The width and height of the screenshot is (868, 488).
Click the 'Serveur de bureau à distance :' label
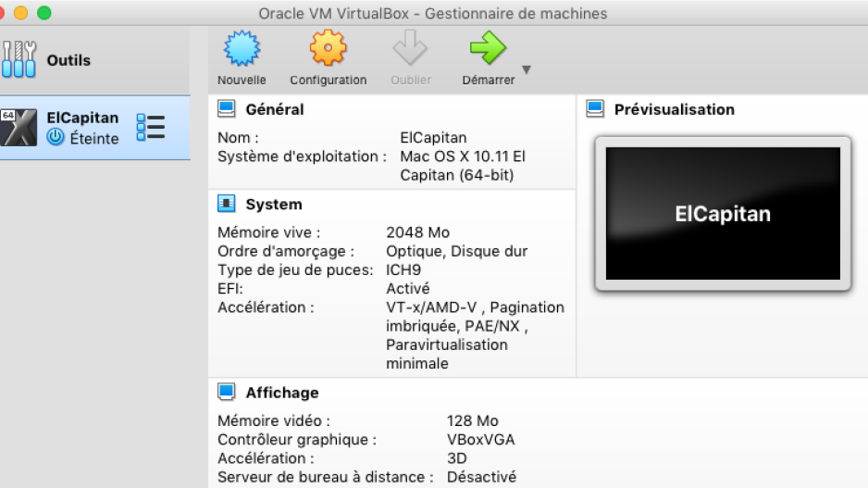[326, 477]
